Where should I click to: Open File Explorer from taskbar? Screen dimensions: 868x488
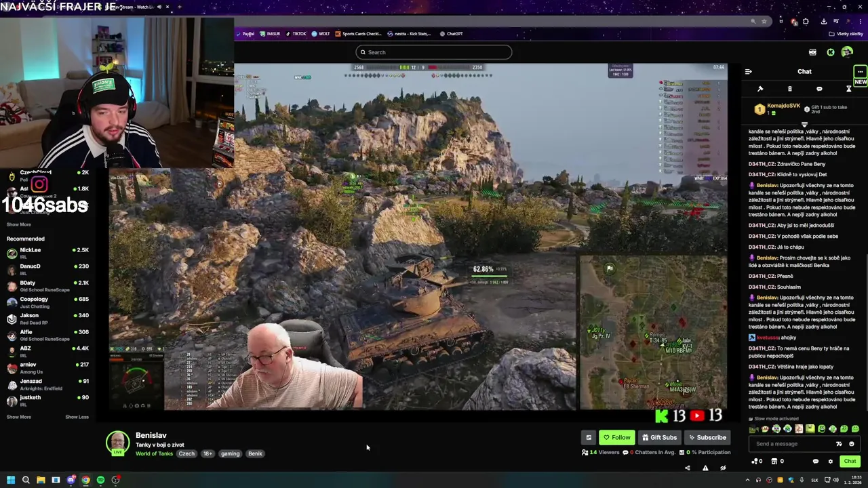tap(41, 480)
